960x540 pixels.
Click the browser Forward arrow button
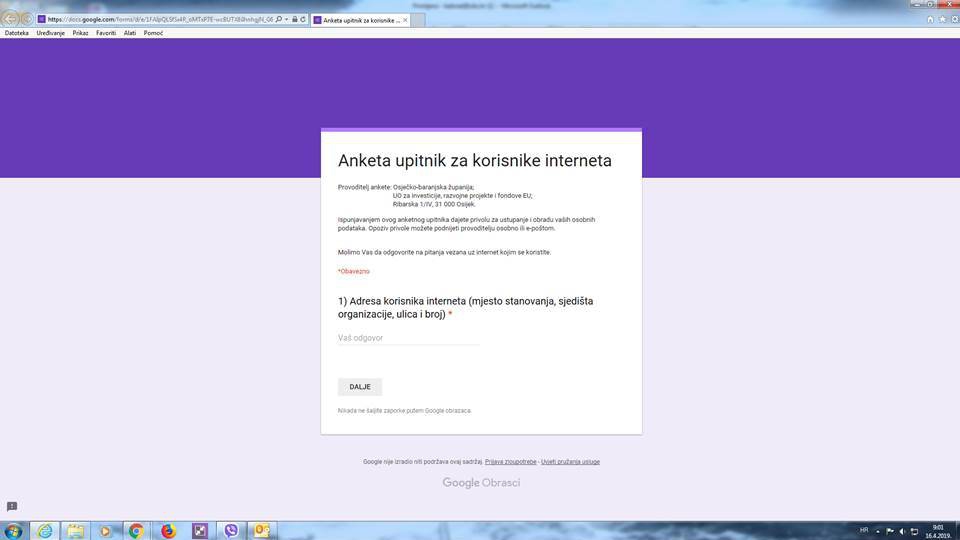[x=26, y=20]
